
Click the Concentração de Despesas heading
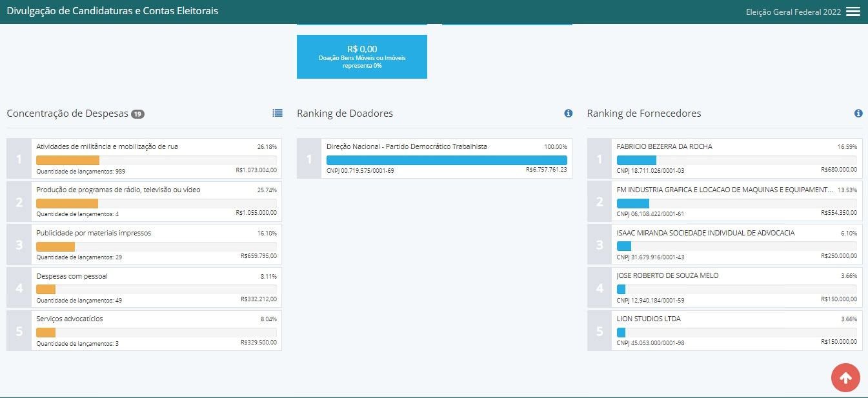68,114
